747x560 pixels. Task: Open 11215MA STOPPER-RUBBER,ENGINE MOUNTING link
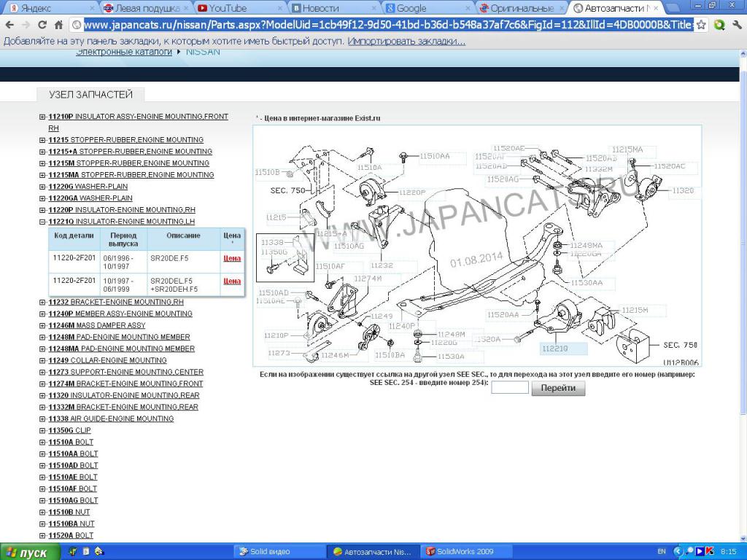pyautogui.click(x=131, y=175)
